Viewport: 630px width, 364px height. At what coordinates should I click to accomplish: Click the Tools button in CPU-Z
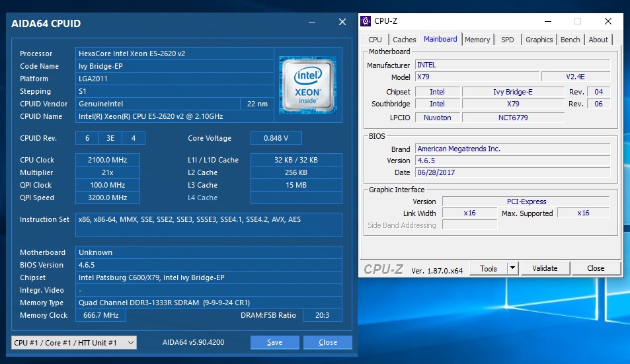[488, 268]
